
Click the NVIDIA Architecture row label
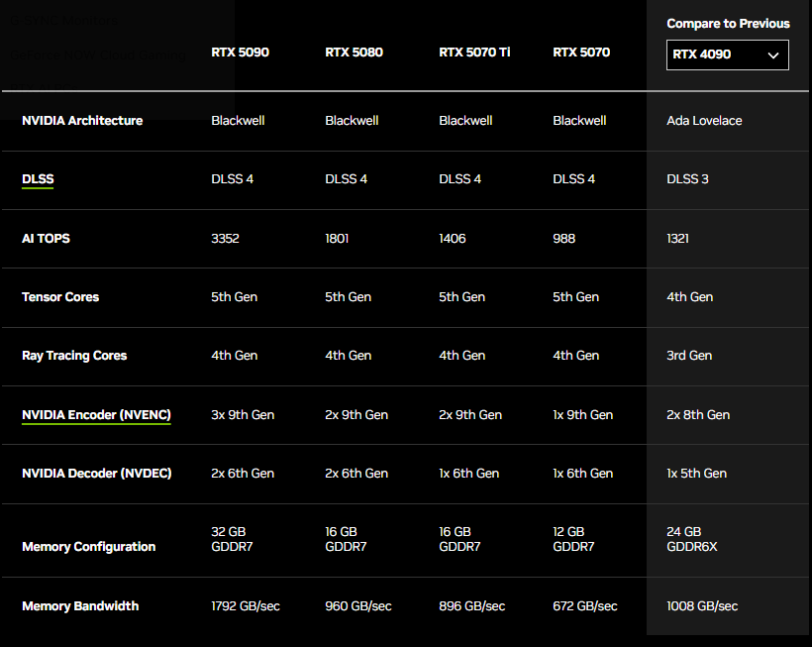coord(82,121)
